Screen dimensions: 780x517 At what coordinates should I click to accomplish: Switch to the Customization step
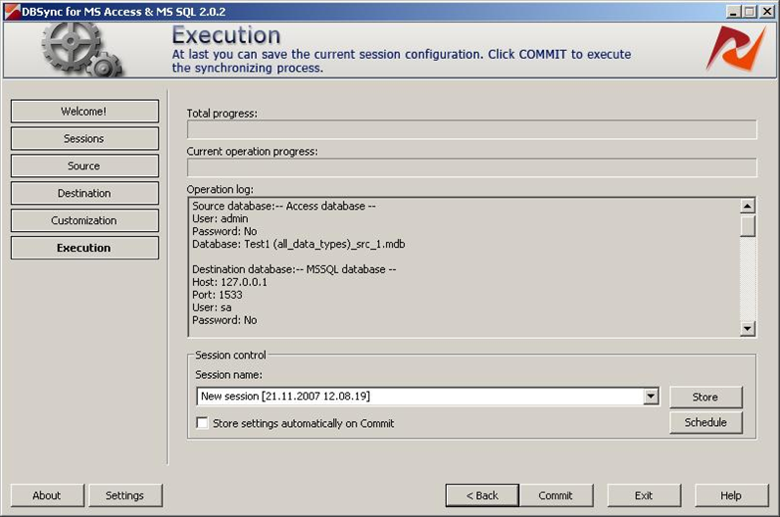[x=85, y=220]
